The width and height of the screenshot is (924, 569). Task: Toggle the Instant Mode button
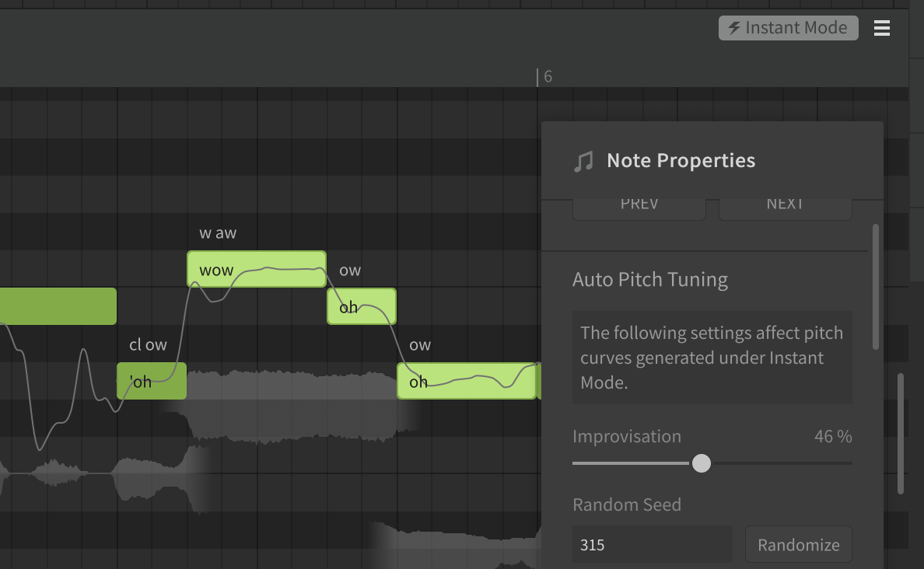pyautogui.click(x=788, y=28)
